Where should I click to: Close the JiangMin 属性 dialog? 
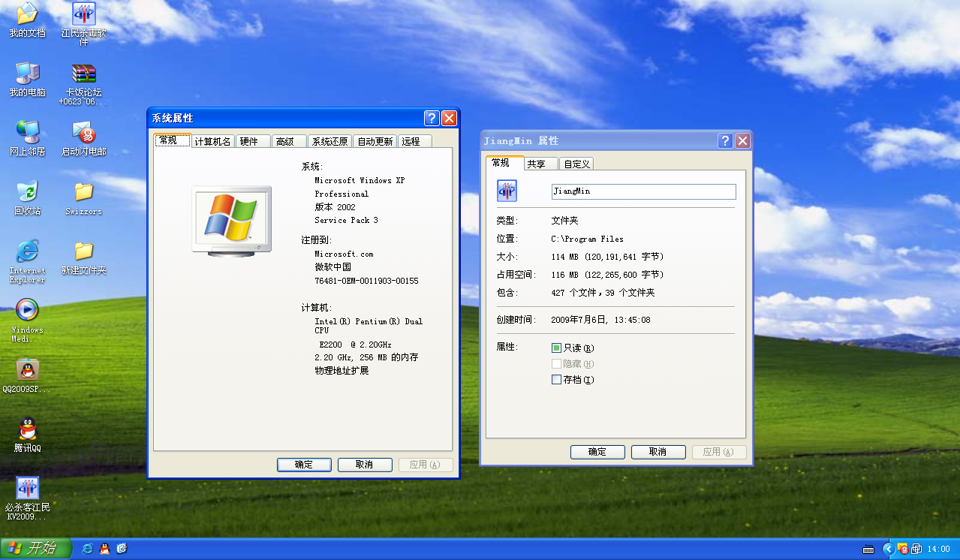click(x=742, y=140)
